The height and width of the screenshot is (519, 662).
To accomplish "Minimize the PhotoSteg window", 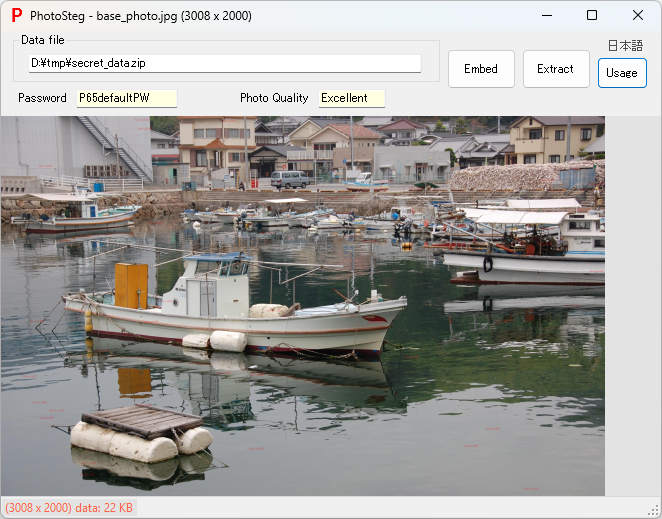I will coord(547,16).
